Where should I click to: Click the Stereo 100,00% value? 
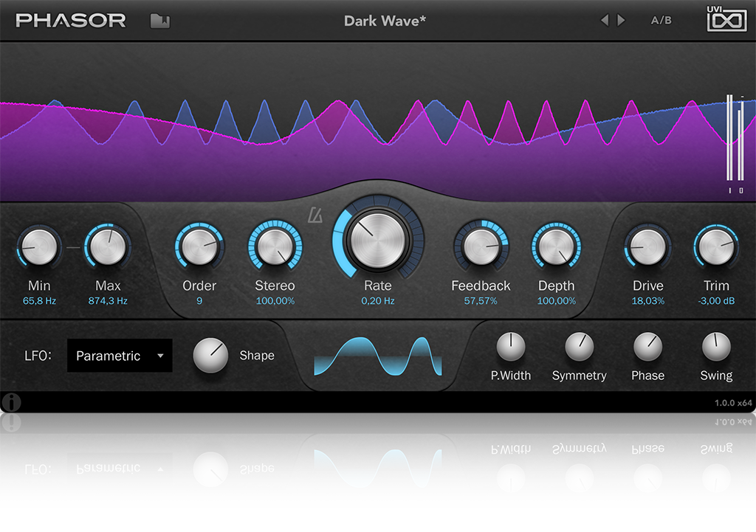275,301
